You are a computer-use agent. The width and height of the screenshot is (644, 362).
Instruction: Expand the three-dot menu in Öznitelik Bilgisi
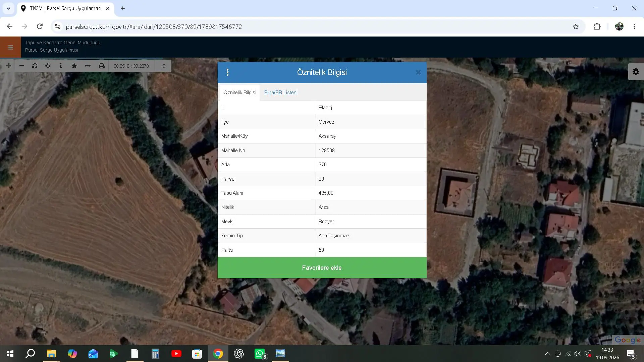(x=227, y=72)
